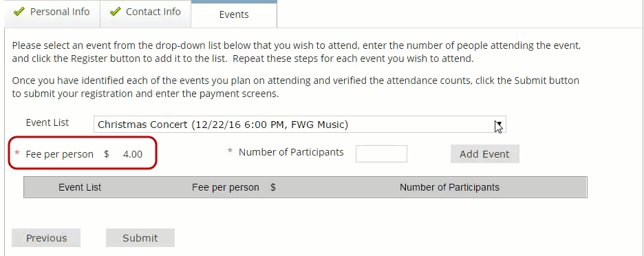Click the Add Event button

[484, 154]
